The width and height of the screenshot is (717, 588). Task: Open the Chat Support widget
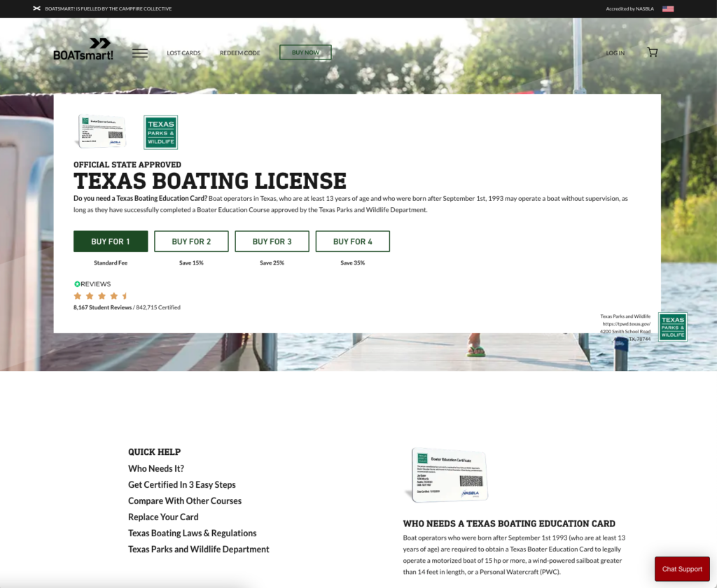[681, 569]
